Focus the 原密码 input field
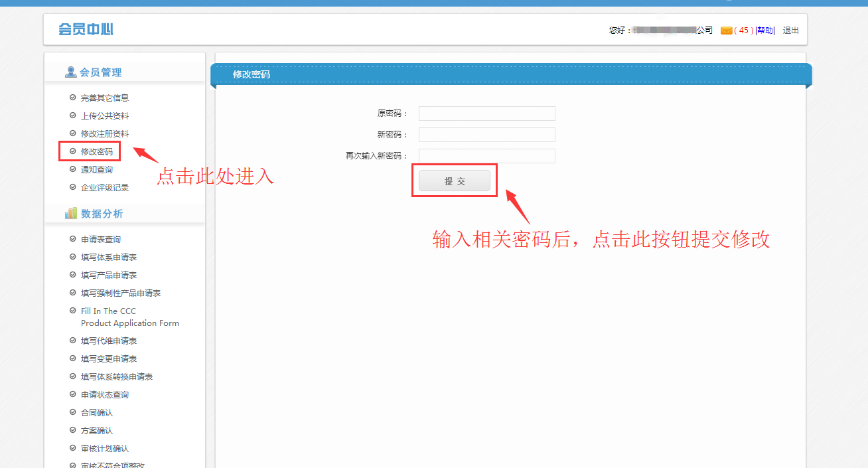 click(486, 114)
